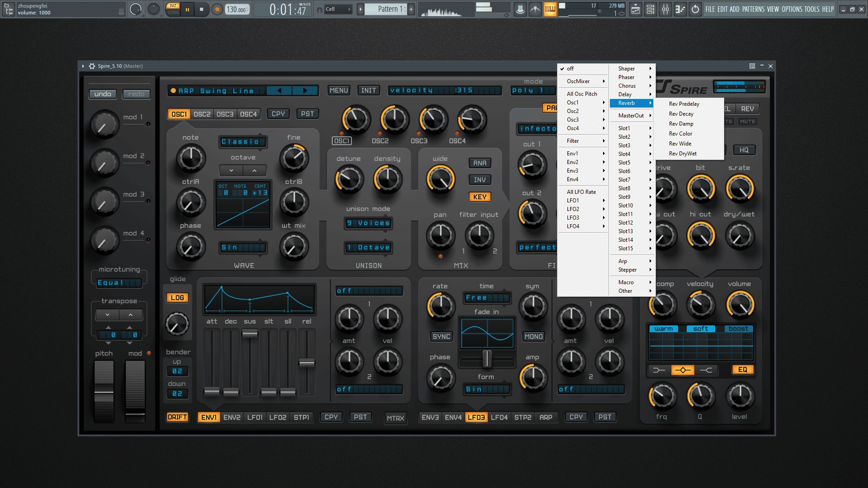
Task: Toggle the record button in transport
Action: pyautogui.click(x=217, y=9)
